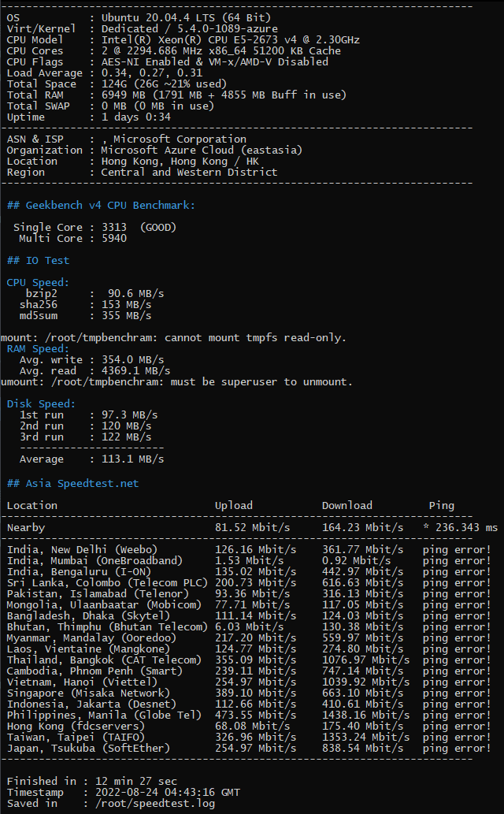The width and height of the screenshot is (504, 814).
Task: Click bzip2 speed '90.6 MB/s'
Action: tap(136, 294)
